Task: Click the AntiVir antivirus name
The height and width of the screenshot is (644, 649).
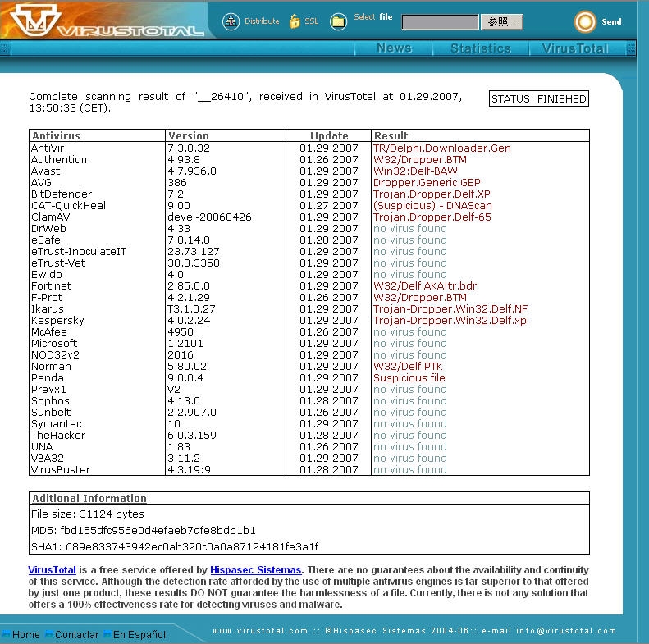Action: tap(48, 148)
